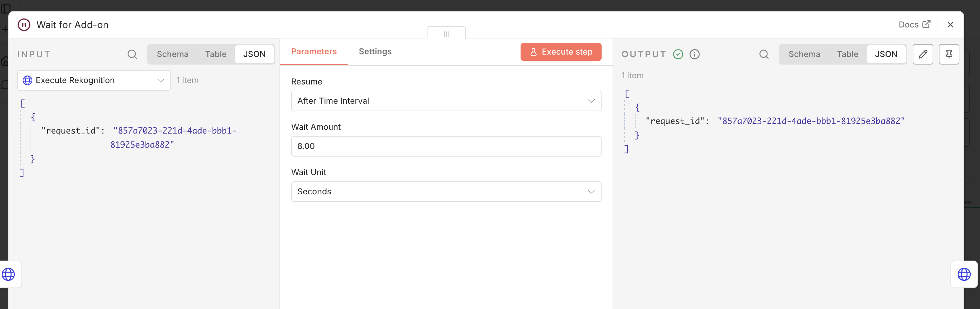Expand the Wait Unit Seconds dropdown

click(x=446, y=192)
